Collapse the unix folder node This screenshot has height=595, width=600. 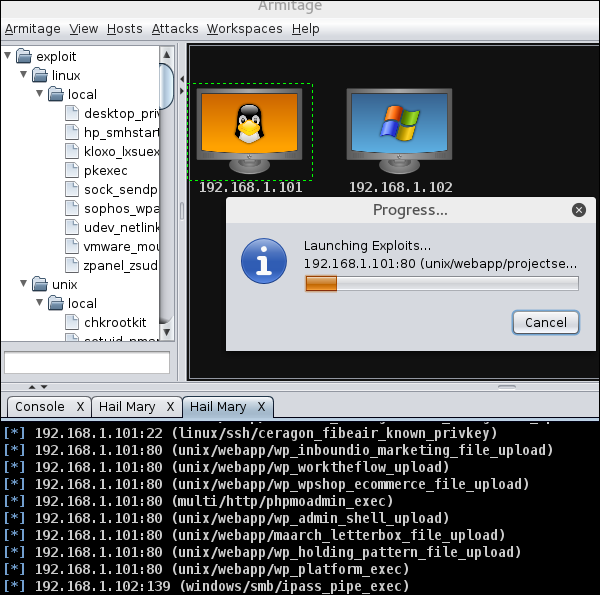click(24, 284)
